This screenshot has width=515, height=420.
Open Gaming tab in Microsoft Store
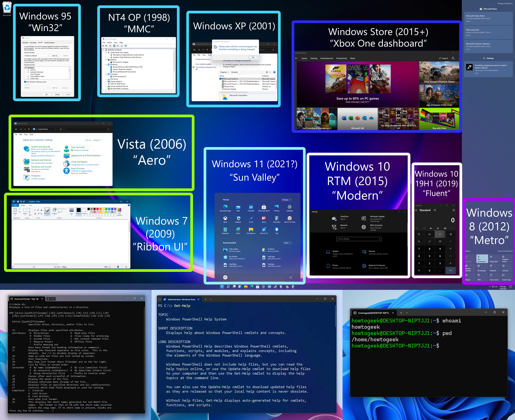pos(314,58)
